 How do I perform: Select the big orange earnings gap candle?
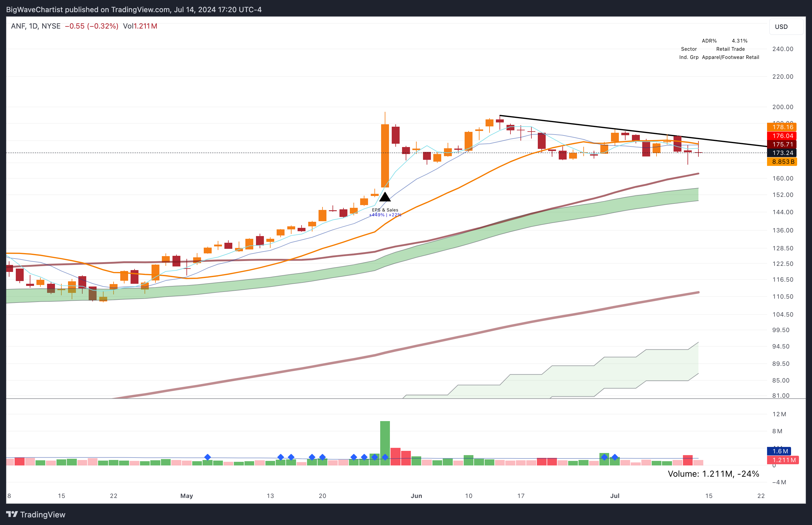pos(385,155)
